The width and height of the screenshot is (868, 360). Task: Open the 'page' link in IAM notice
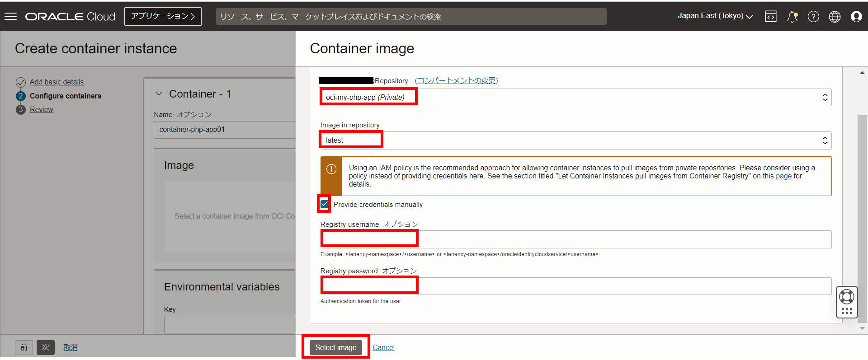[x=783, y=176]
